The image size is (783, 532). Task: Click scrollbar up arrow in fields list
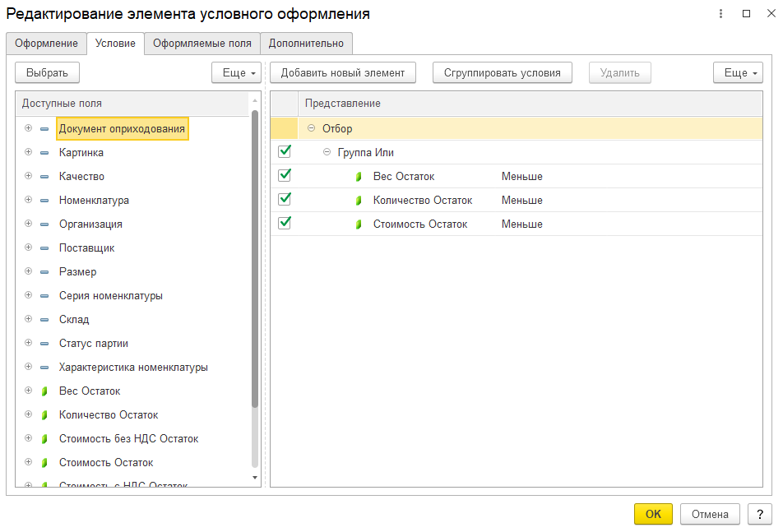[255, 100]
